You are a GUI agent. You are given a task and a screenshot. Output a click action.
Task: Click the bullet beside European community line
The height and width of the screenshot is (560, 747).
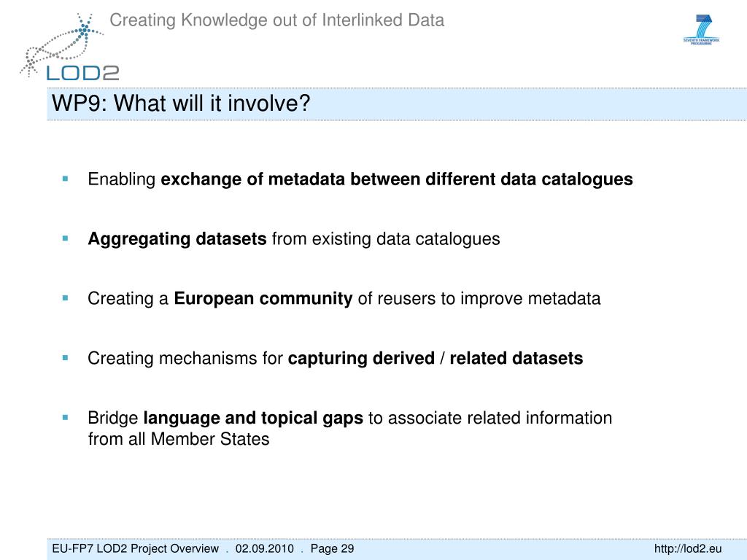65,298
